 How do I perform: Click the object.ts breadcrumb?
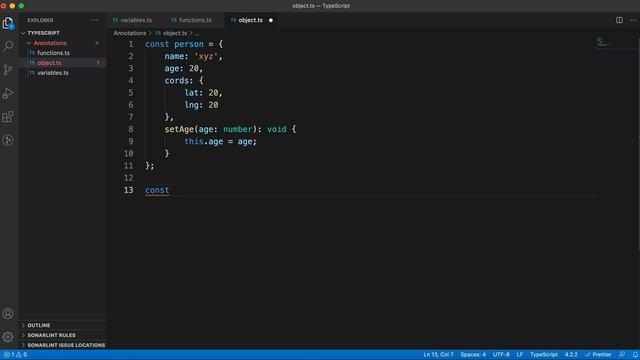[x=175, y=33]
